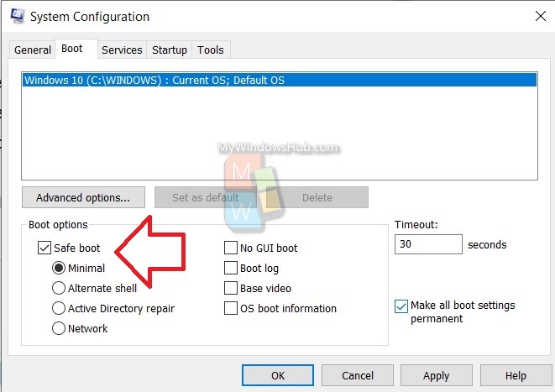Open the Services tab
Viewport: 555px width, 392px height.
(x=122, y=50)
